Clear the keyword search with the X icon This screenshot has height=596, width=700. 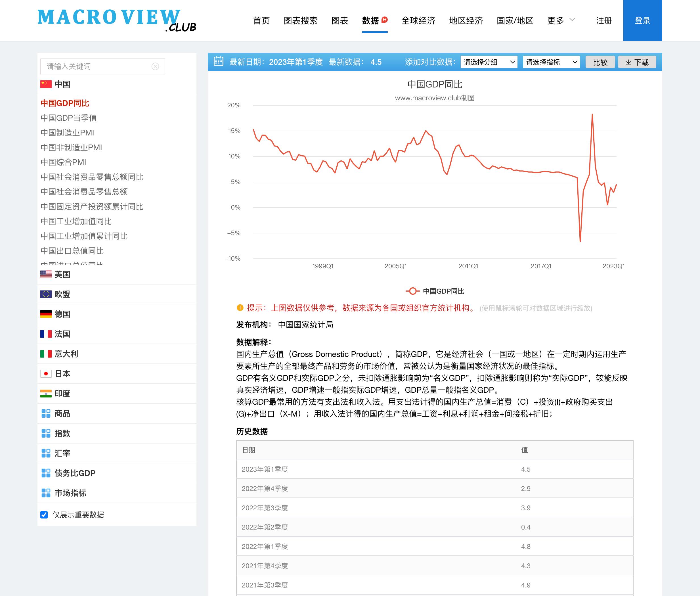point(155,66)
